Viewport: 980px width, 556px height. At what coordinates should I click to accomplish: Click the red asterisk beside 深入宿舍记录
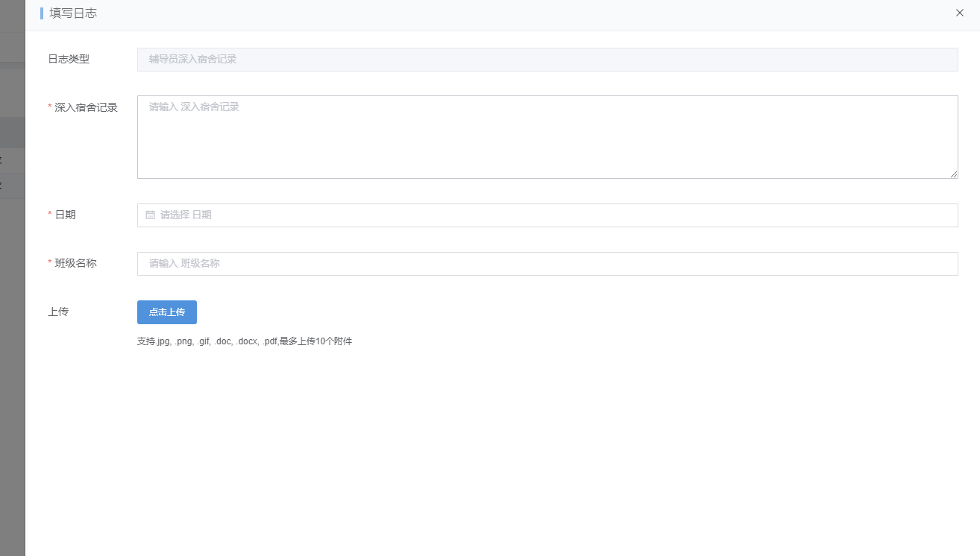tap(50, 108)
